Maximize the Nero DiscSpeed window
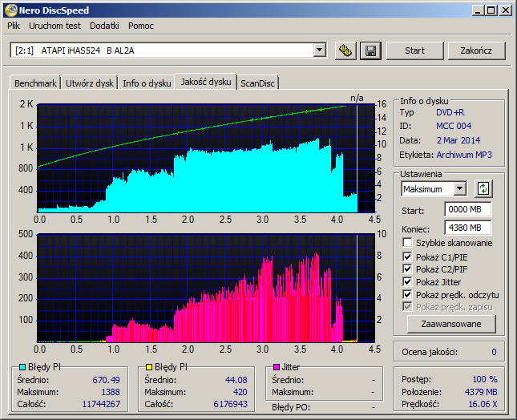Viewport: 517px width, 420px height. (491, 10)
